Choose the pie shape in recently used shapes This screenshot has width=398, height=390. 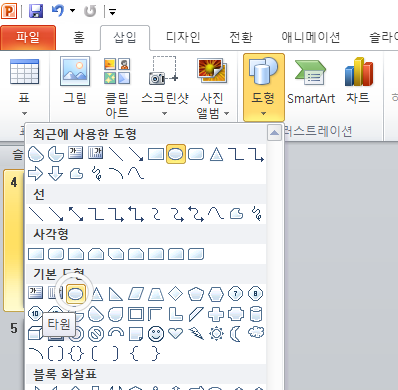click(56, 154)
